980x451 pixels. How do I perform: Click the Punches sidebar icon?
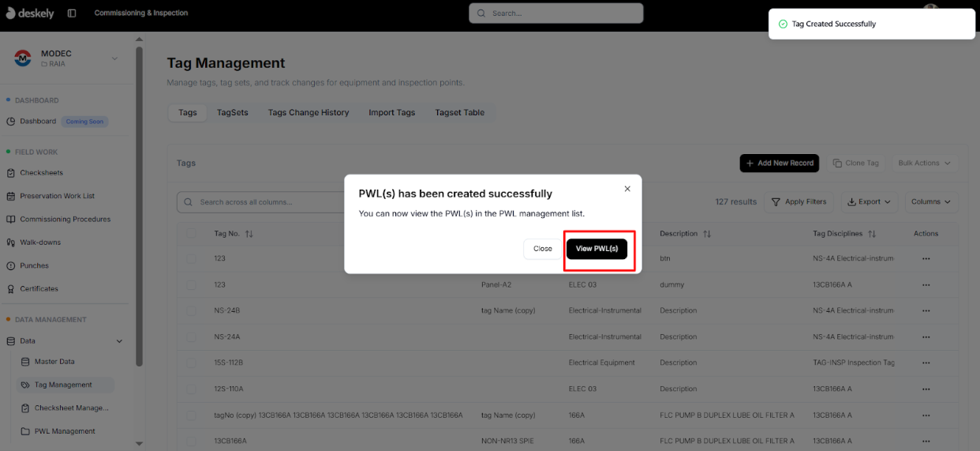click(x=11, y=265)
